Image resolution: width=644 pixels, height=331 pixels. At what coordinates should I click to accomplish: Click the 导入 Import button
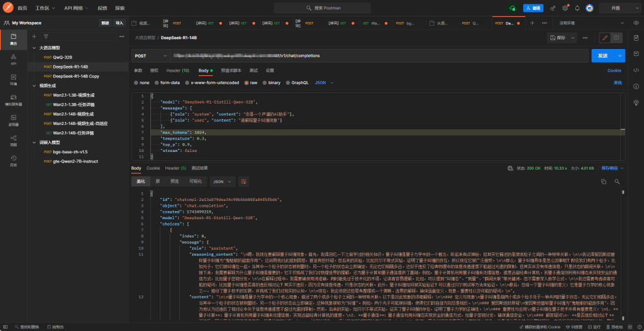pyautogui.click(x=119, y=23)
